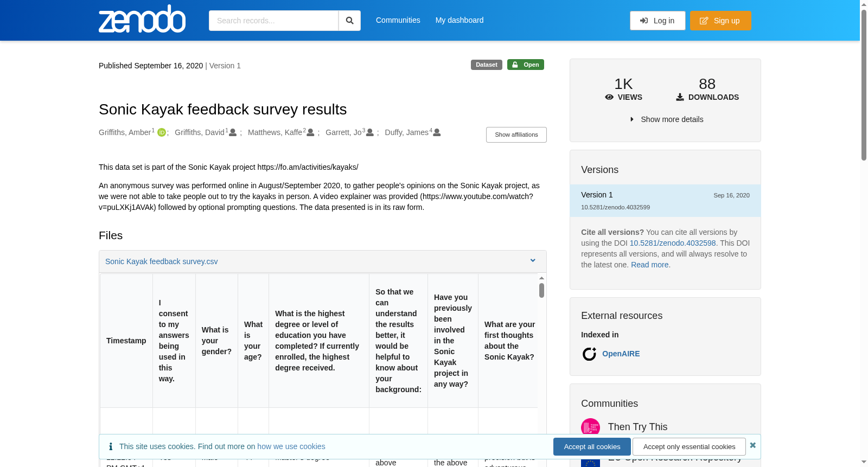Dismiss the cookie banner with the X

tap(752, 445)
